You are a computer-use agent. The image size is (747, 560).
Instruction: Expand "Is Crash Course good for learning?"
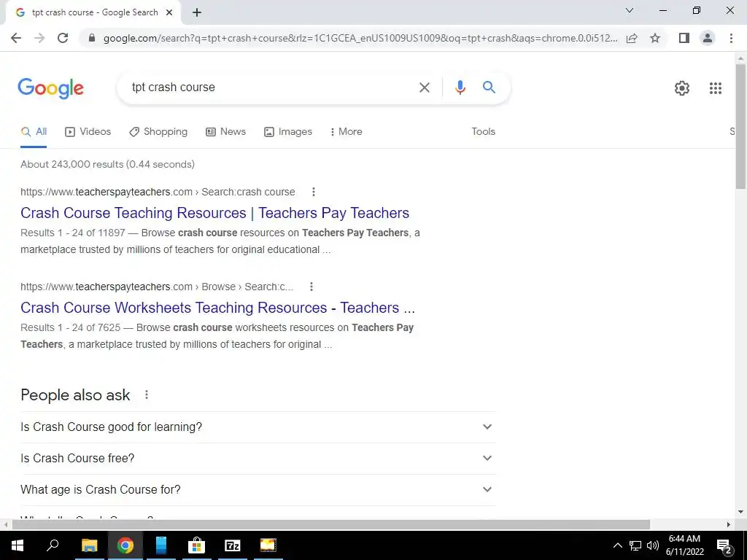(258, 427)
